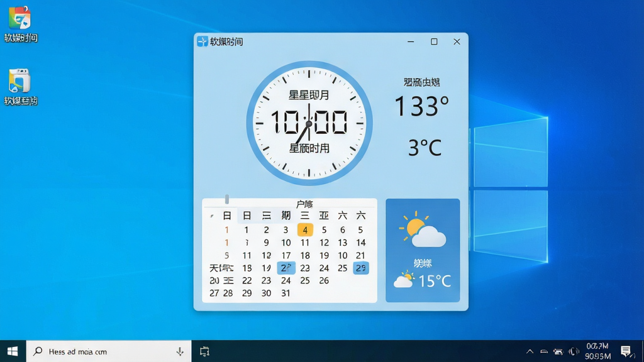Screen dimensions: 644x362
Task: Click the 3°C temperature reading
Action: [425, 148]
